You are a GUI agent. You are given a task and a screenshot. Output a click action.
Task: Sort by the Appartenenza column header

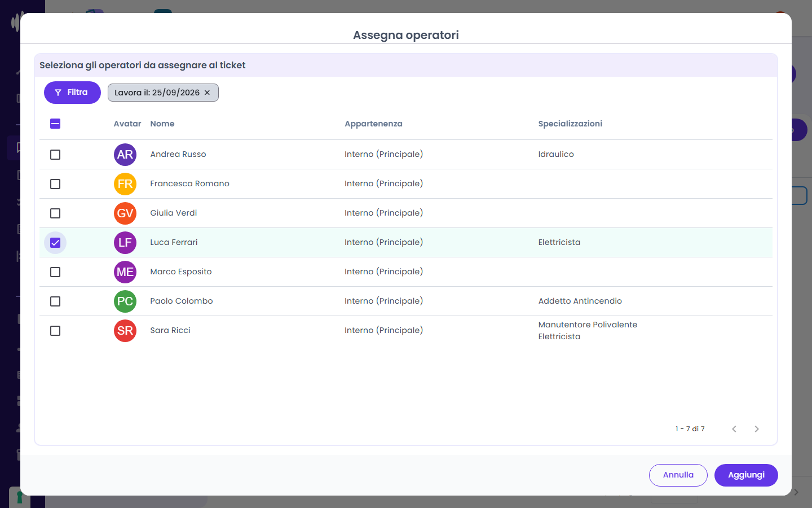(x=373, y=124)
